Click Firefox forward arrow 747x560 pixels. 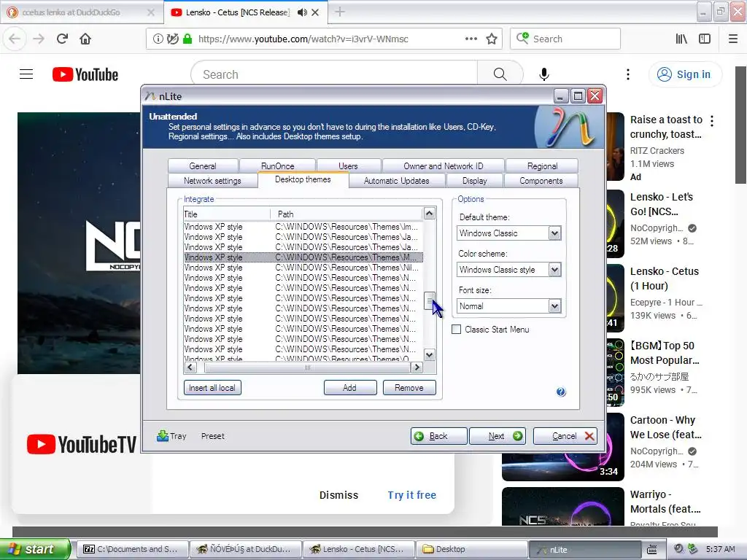[39, 39]
